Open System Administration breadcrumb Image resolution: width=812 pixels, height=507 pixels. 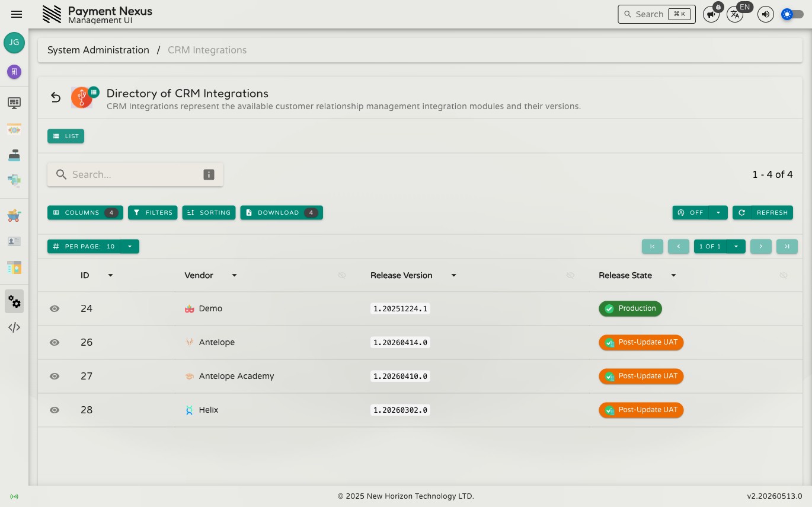click(x=98, y=50)
